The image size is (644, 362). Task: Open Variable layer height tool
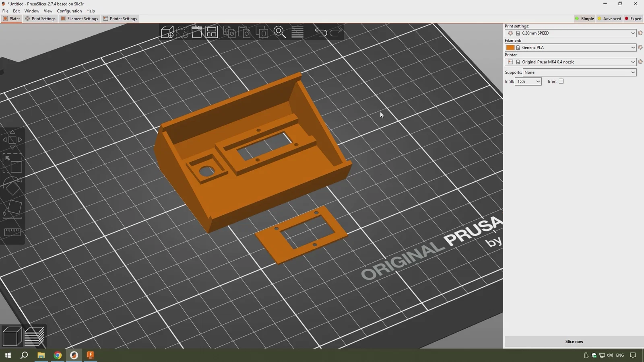pos(297,32)
